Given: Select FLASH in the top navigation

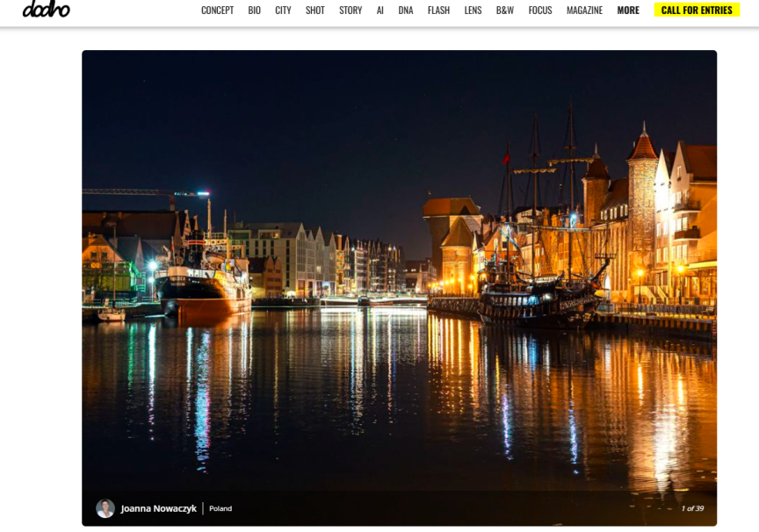Looking at the screenshot, I should (x=438, y=11).
